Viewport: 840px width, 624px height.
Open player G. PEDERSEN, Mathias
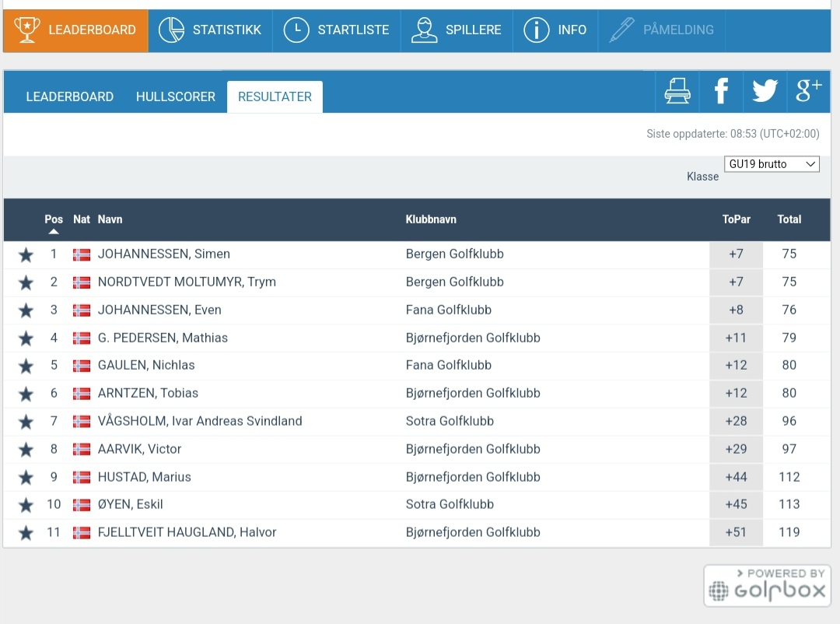[163, 338]
